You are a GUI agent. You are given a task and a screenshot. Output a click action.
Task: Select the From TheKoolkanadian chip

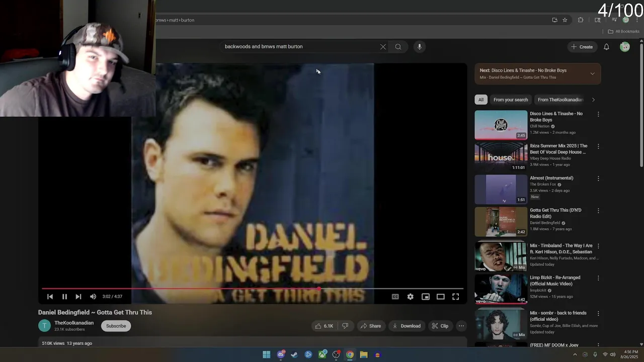point(560,100)
